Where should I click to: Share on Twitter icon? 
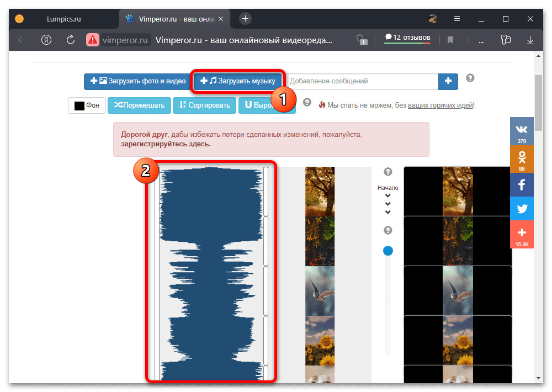[522, 209]
